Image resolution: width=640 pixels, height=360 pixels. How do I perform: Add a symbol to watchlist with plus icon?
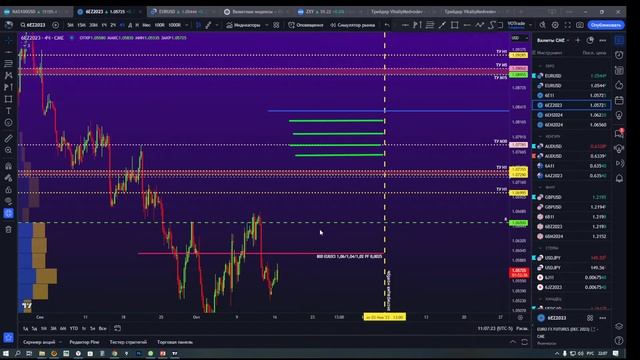tap(578, 40)
